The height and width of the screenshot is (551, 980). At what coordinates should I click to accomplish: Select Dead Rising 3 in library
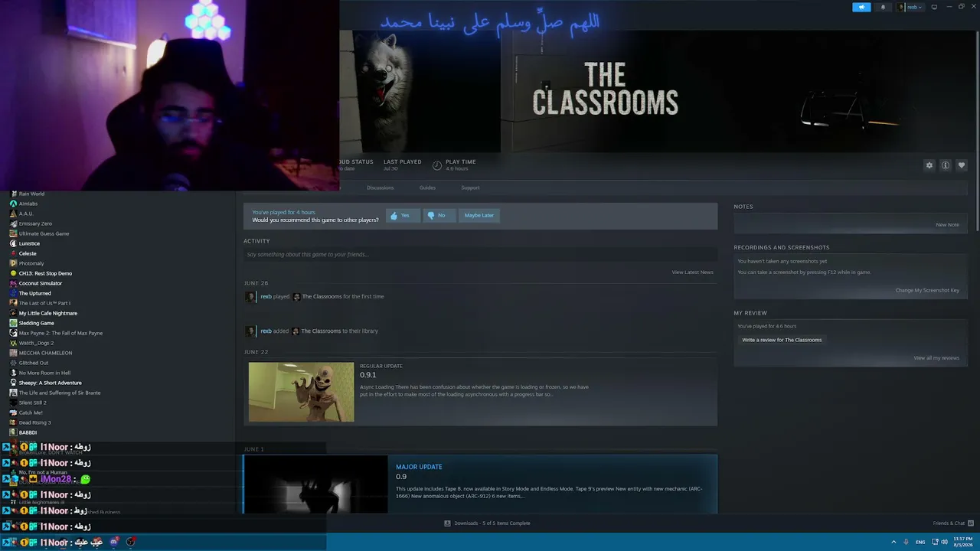pos(34,423)
